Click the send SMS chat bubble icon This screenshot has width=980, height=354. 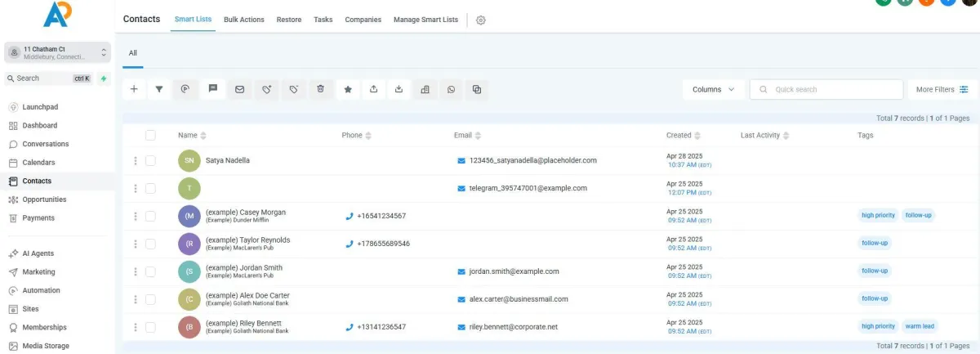[212, 90]
